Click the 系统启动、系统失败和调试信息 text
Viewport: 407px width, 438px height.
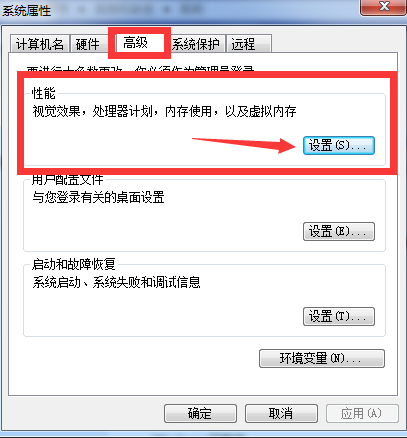[116, 282]
